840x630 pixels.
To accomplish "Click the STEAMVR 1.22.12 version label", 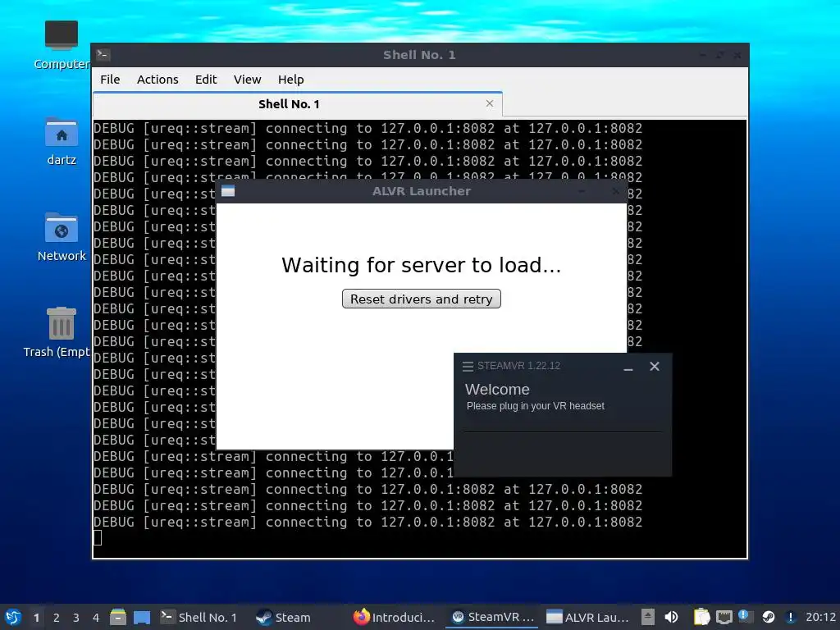I will click(518, 366).
